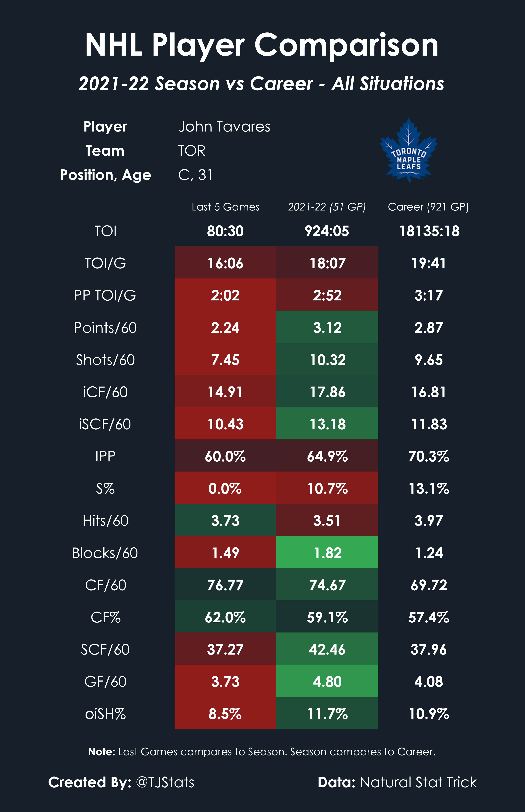Click the iSCF/60 row label

point(105,424)
